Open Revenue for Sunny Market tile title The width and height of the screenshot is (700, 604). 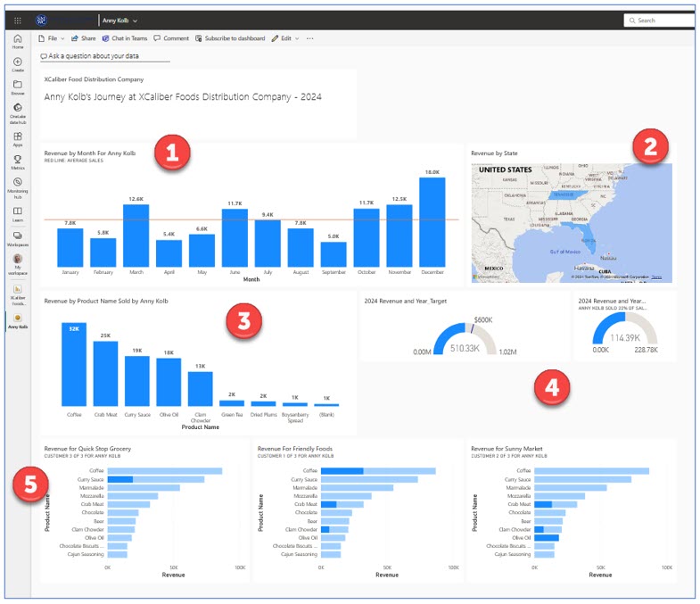506,449
